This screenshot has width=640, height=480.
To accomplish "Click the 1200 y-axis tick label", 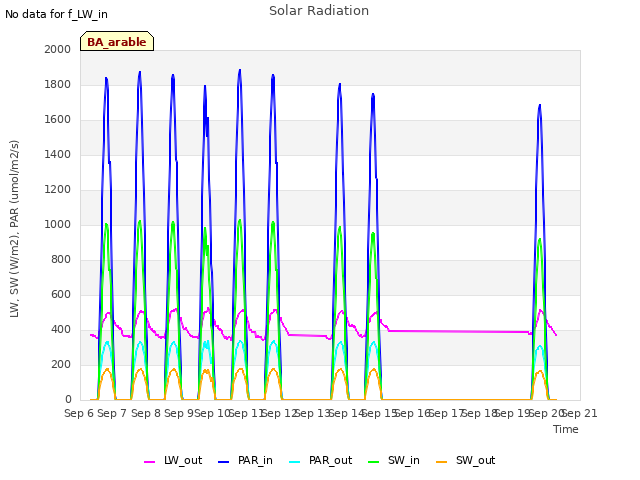I will coord(58,189).
